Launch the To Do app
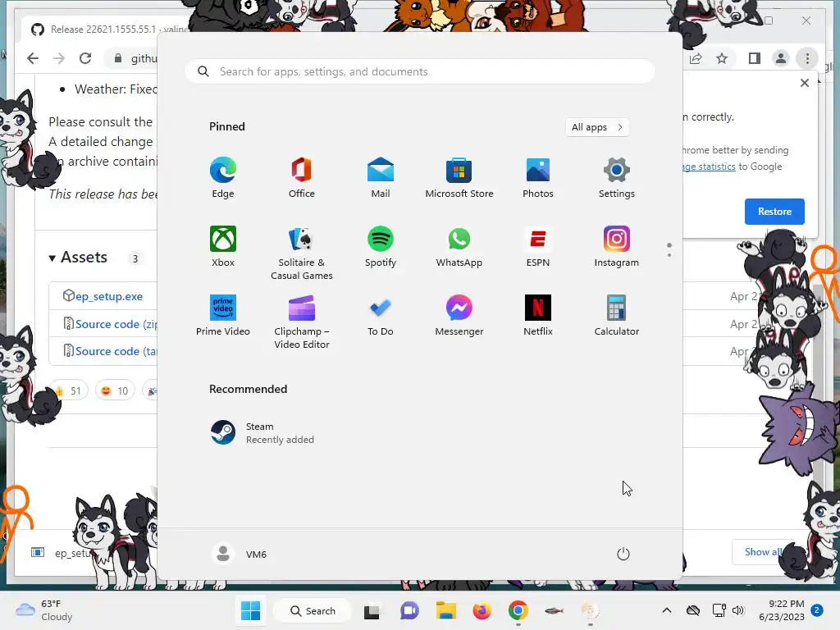Viewport: 840px width, 630px height. click(x=381, y=316)
